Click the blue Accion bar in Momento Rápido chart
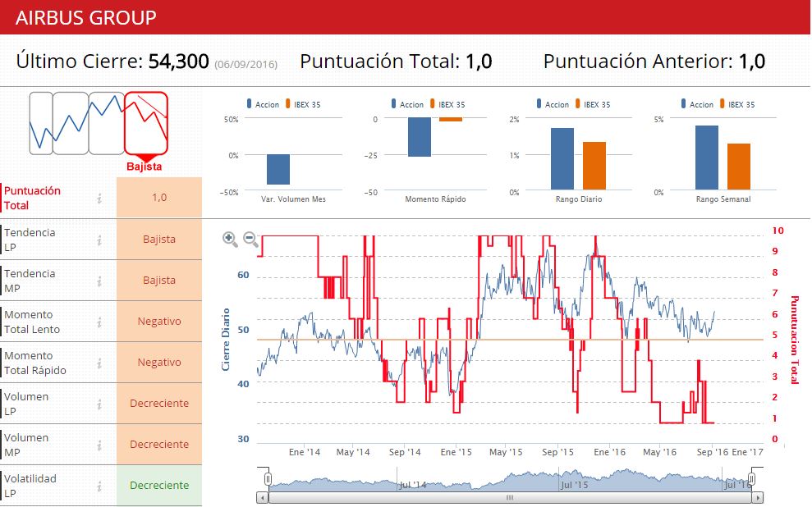The image size is (812, 507). click(x=420, y=137)
